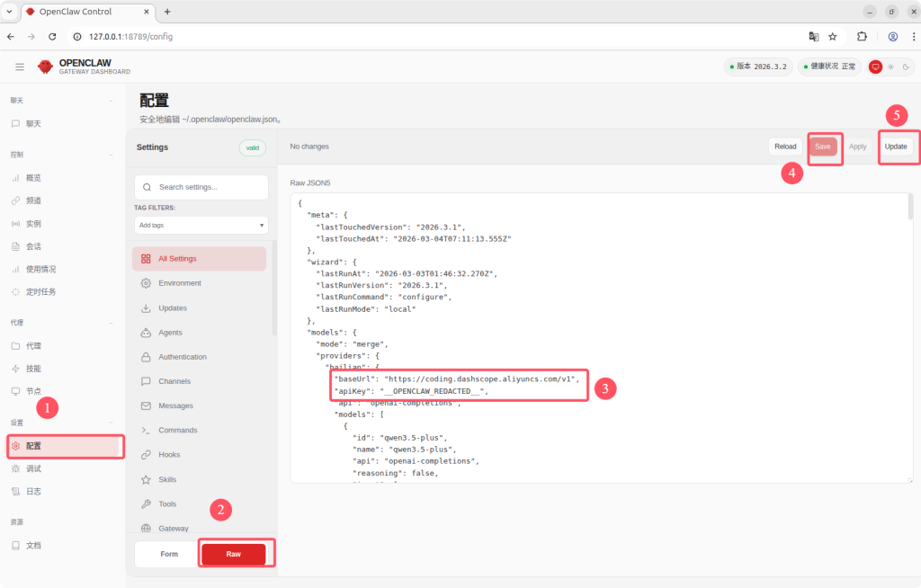Open the Add tags dropdown

click(x=201, y=225)
